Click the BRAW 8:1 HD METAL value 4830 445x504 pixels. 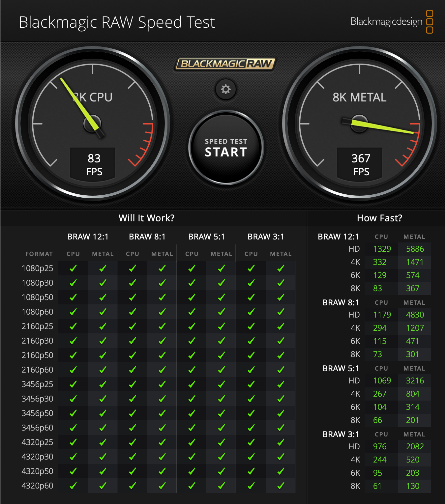point(415,315)
